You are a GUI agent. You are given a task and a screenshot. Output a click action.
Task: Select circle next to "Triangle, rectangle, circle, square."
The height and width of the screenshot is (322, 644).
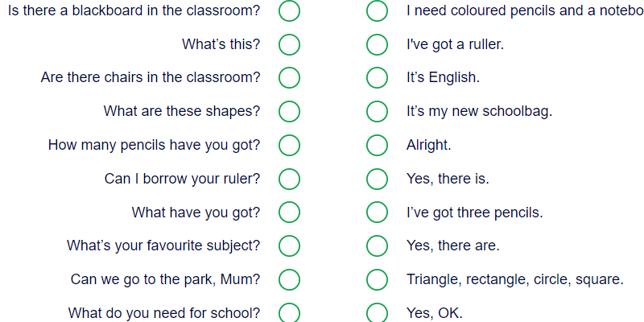tap(378, 279)
